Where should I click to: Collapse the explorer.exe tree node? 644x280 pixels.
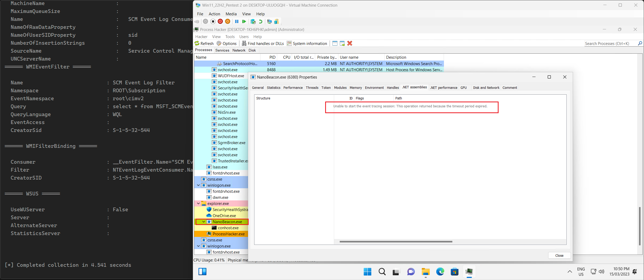click(x=198, y=203)
